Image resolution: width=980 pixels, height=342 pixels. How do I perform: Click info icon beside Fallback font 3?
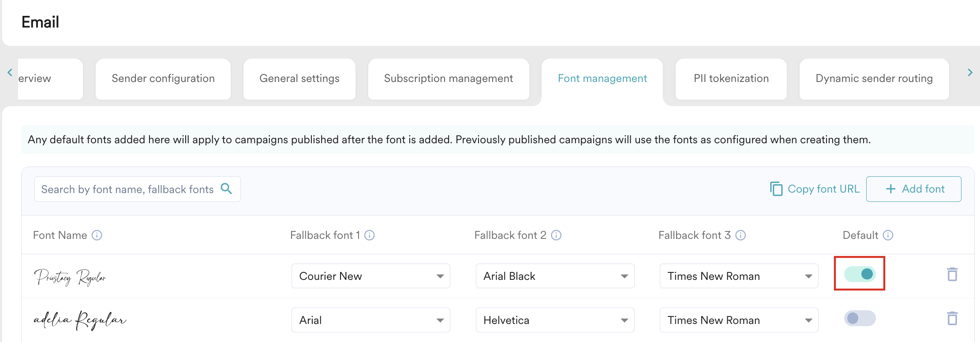coord(741,235)
